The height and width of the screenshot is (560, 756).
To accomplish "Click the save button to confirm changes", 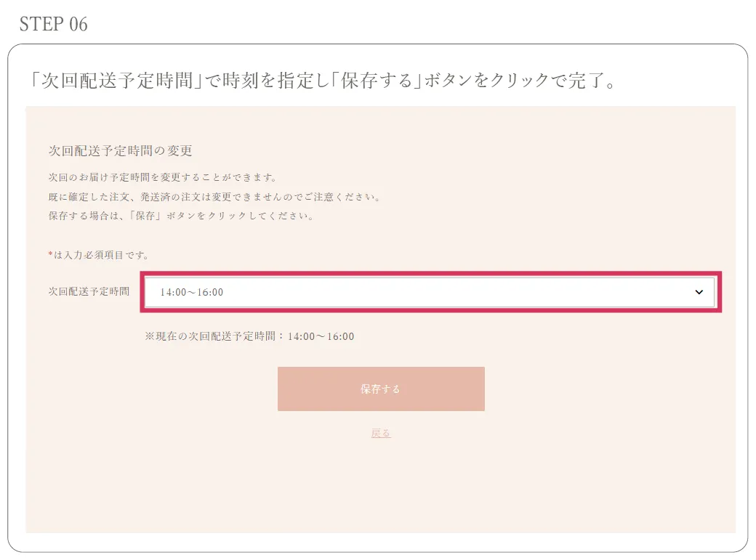I will (x=381, y=389).
